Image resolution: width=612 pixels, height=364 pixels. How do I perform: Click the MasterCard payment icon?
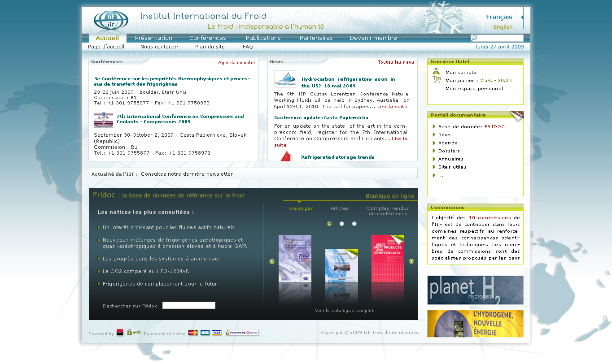tap(193, 333)
